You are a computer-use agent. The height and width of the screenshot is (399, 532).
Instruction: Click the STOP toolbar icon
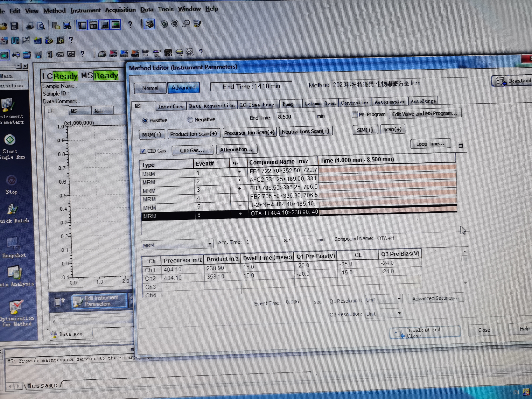[x=60, y=54]
